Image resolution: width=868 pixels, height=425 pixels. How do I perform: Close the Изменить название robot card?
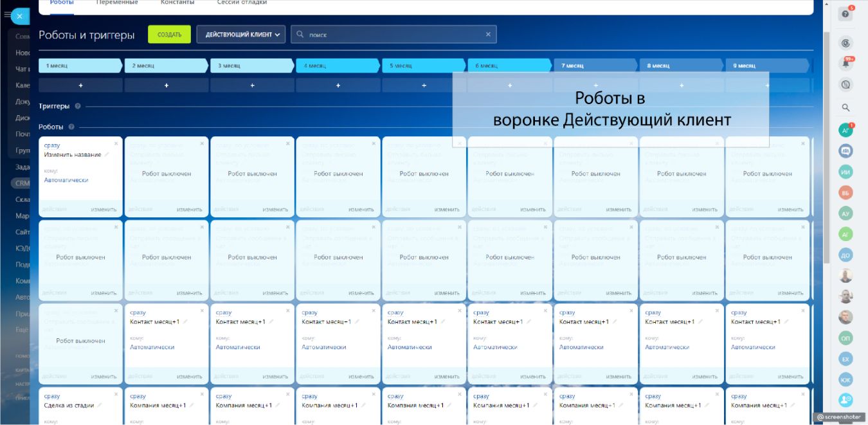116,143
